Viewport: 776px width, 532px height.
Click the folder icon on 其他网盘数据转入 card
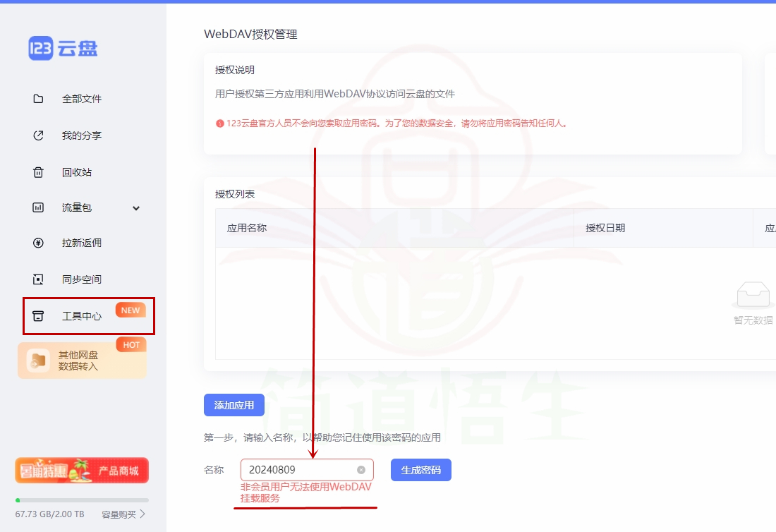coord(37,361)
